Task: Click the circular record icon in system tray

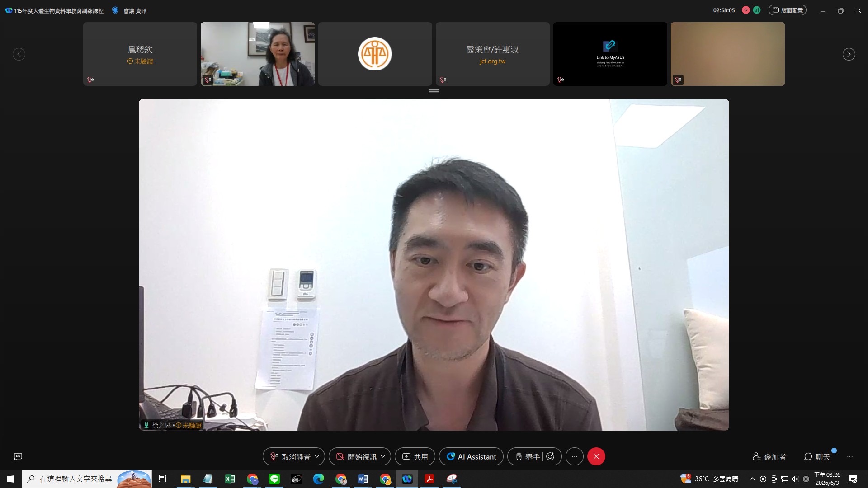Action: 763,479
